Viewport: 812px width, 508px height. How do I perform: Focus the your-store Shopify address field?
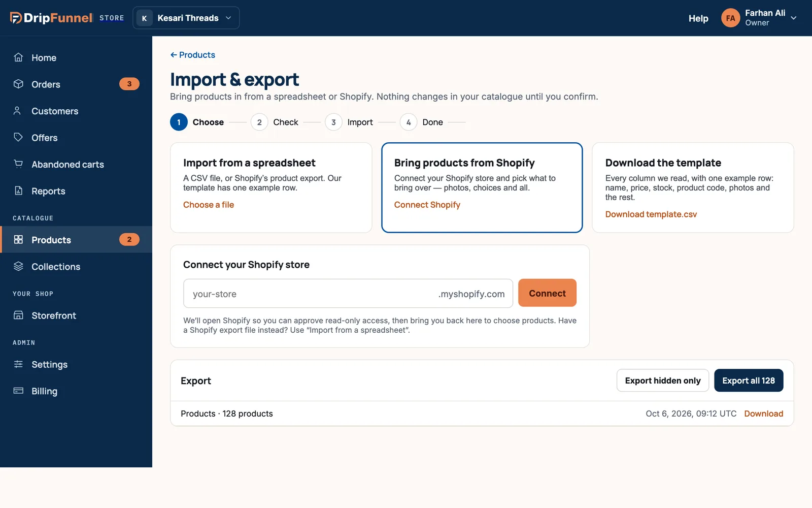click(348, 294)
